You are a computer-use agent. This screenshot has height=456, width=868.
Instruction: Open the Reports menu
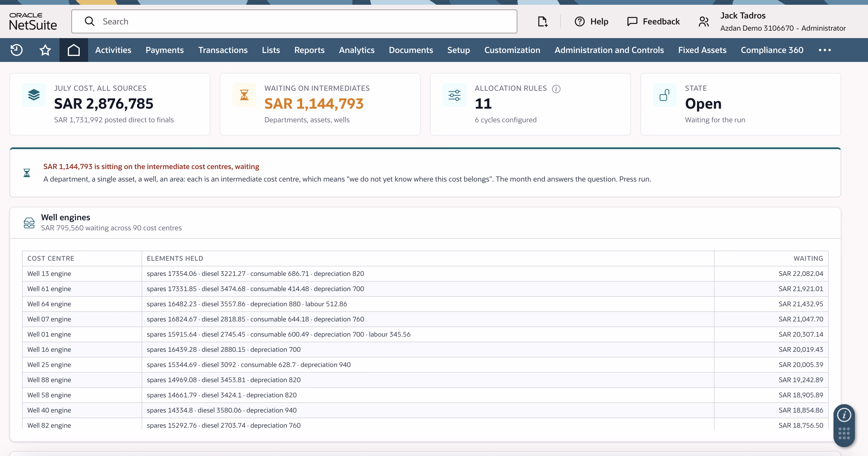coord(309,50)
